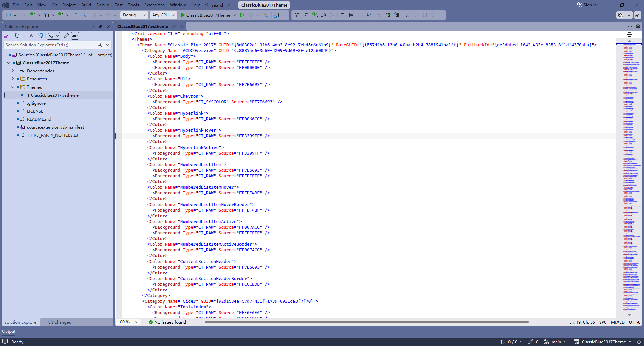Click the Solution Explorer search magnifier icon
The image size is (644, 346).
click(100, 45)
